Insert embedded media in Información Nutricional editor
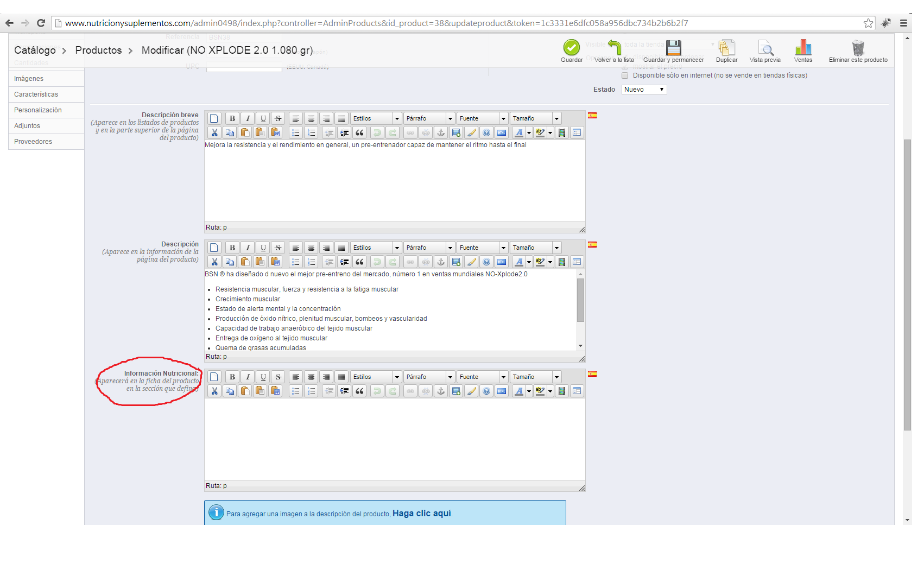Image resolution: width=924 pixels, height=570 pixels. tap(561, 391)
